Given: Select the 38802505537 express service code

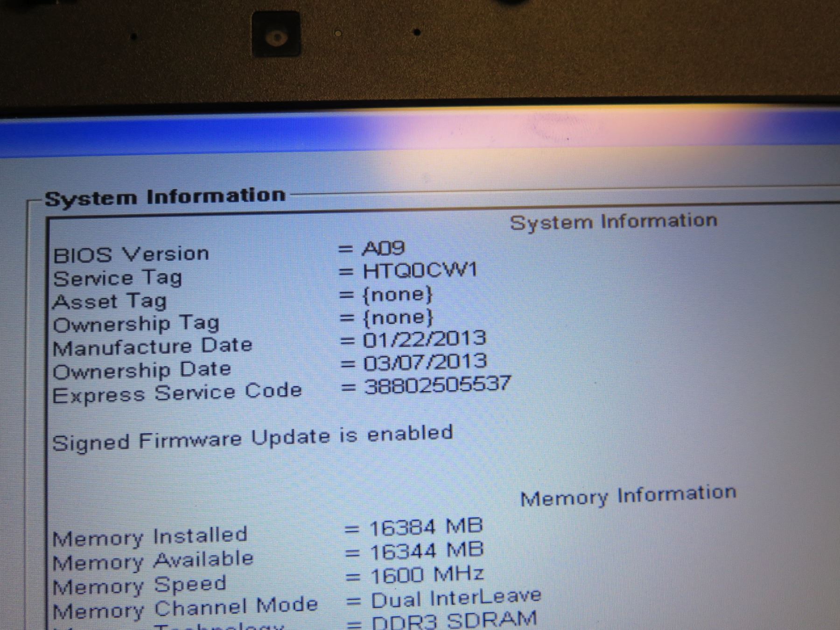Looking at the screenshot, I should point(437,385).
